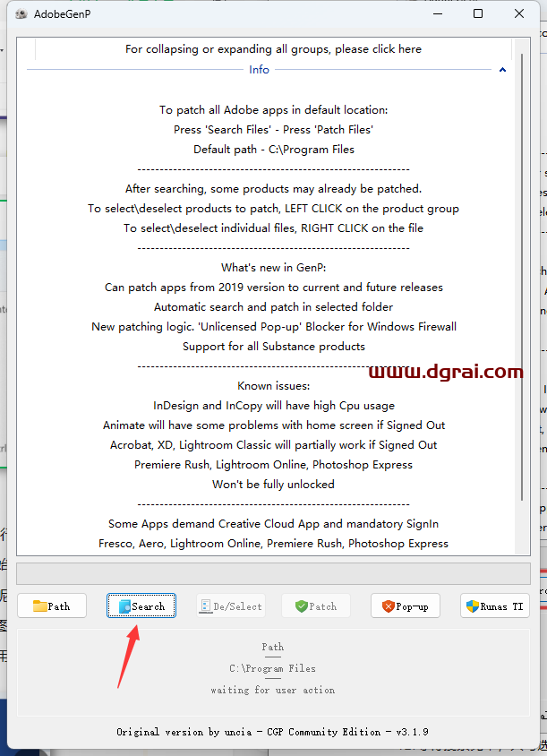Click the blue-yellow shield Runas TI icon

click(472, 606)
